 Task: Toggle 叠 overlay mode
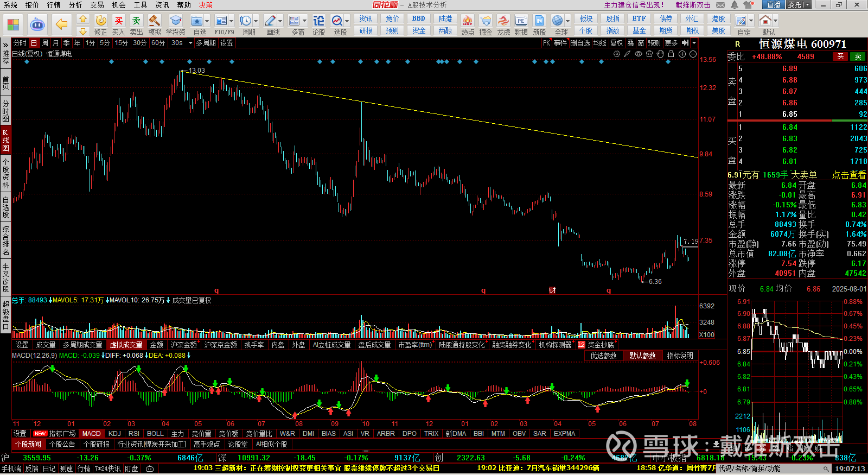(x=630, y=43)
